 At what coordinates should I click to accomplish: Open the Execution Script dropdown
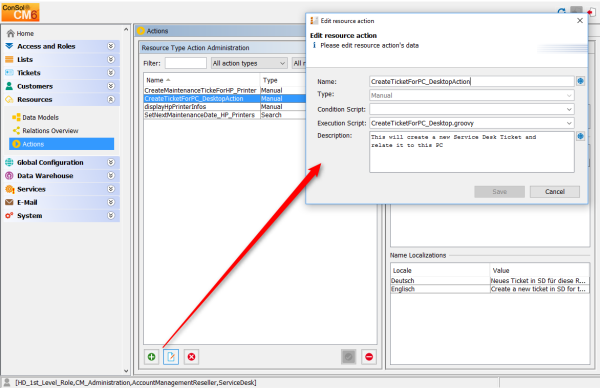(569, 123)
